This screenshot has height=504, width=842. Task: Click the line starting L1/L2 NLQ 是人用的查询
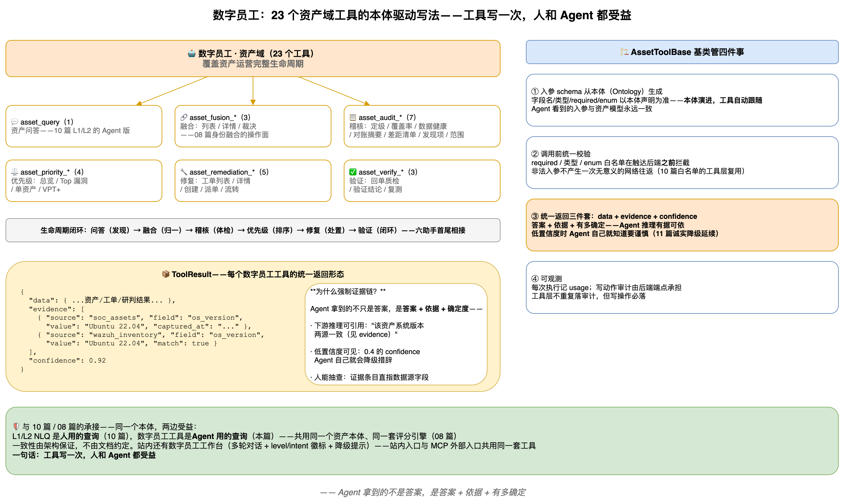coord(236,436)
